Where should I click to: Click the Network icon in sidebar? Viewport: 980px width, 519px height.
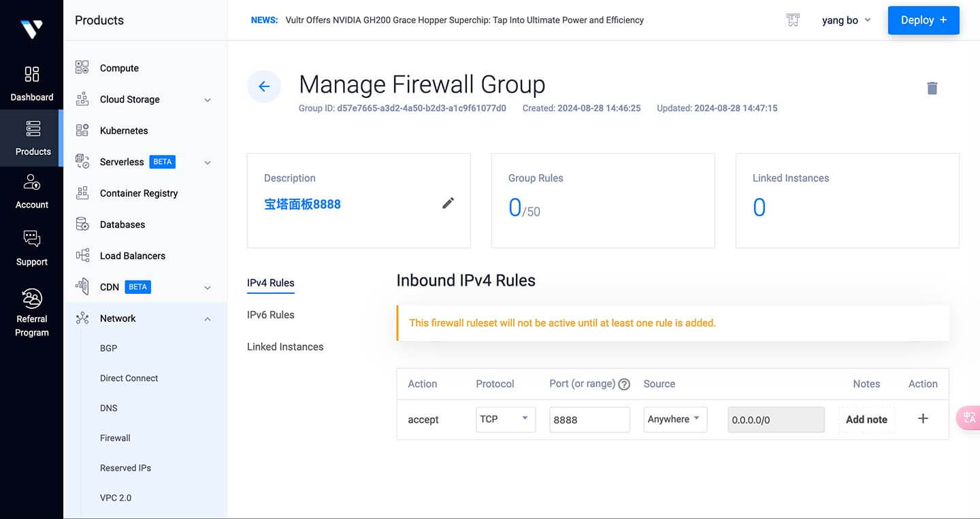[x=82, y=318]
